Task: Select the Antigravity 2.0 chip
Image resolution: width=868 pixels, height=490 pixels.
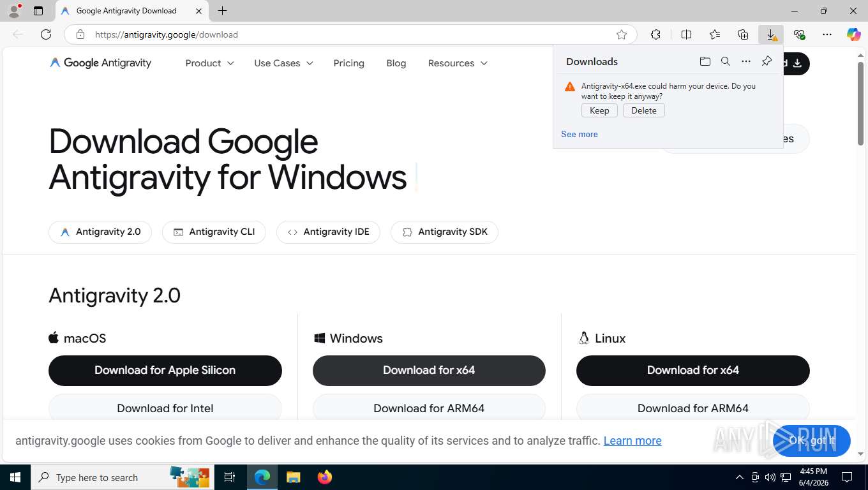Action: click(x=100, y=232)
